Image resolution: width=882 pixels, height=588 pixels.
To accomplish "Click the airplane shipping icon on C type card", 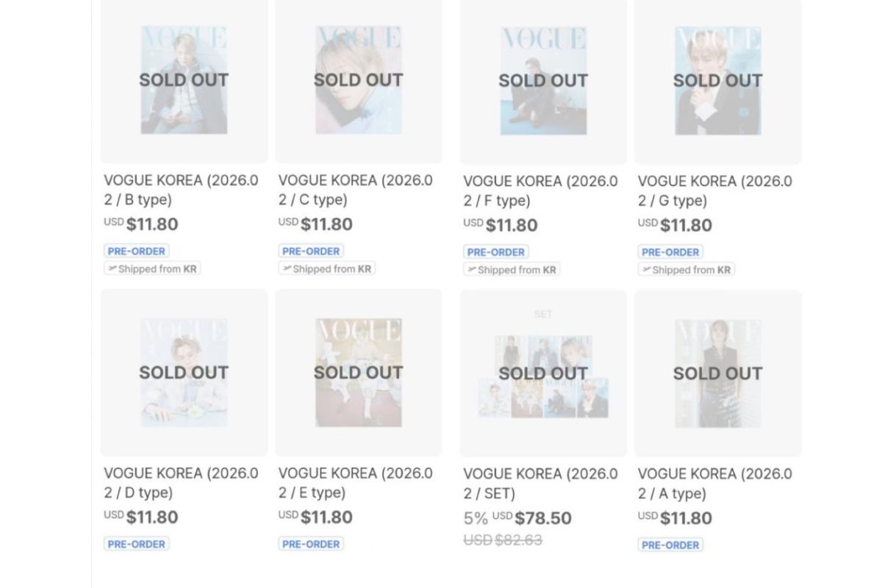I will [x=287, y=269].
